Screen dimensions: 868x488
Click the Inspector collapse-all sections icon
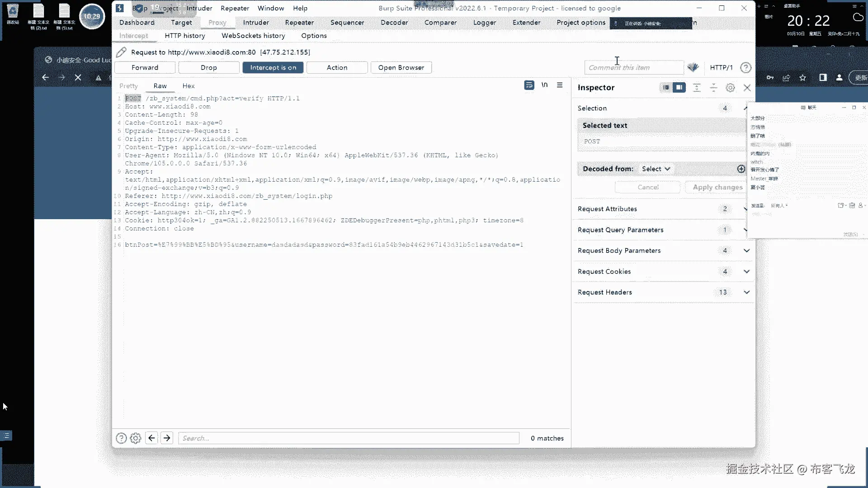(x=713, y=88)
